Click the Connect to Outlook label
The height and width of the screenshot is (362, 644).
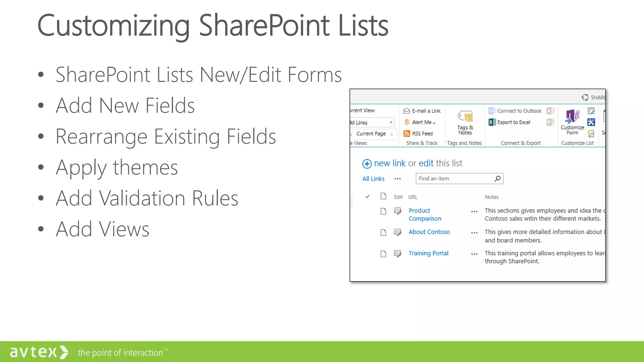(x=519, y=111)
